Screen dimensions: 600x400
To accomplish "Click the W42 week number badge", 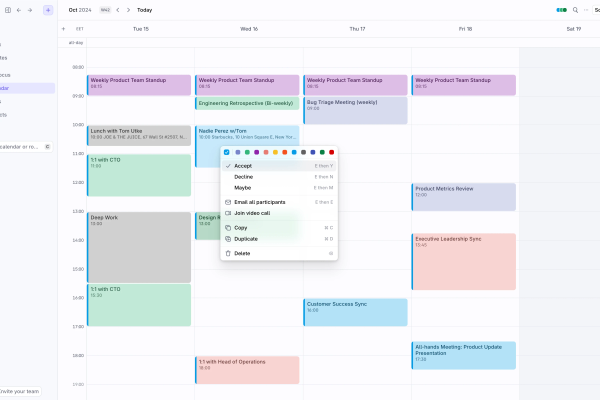I will pyautogui.click(x=105, y=10).
